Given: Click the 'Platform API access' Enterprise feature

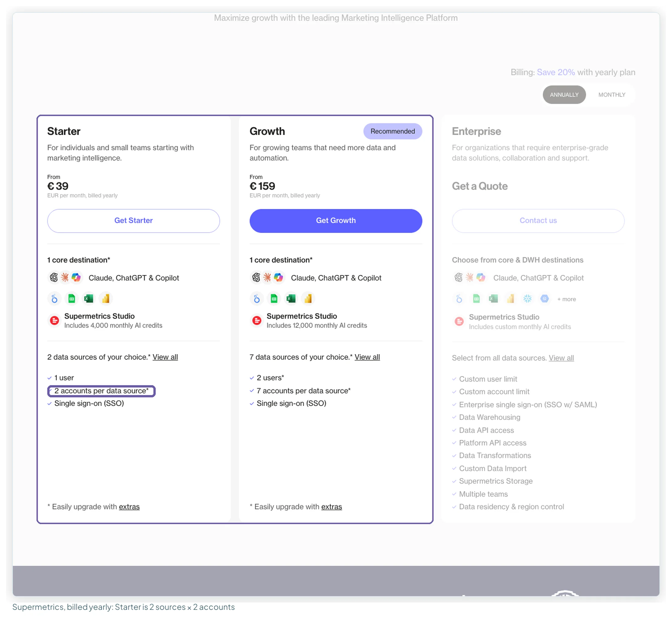Looking at the screenshot, I should click(x=493, y=443).
